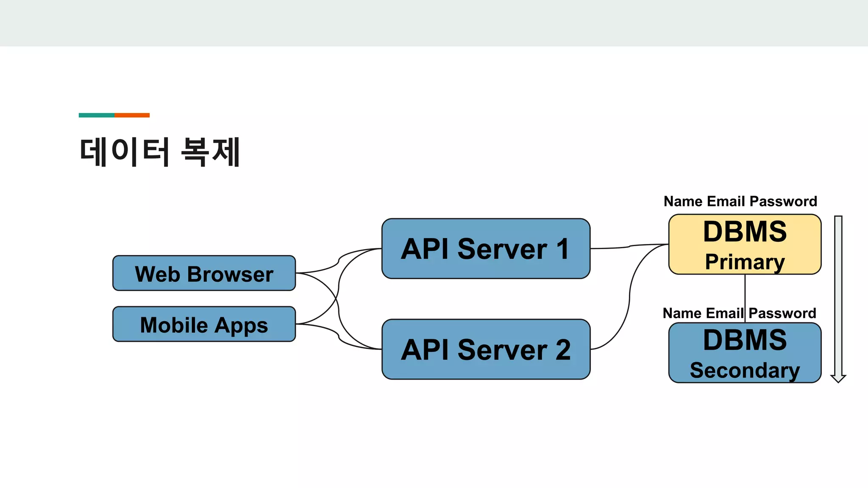Click where the connectors meet API Server 1's left edge
The image size is (868, 488).
click(381, 249)
